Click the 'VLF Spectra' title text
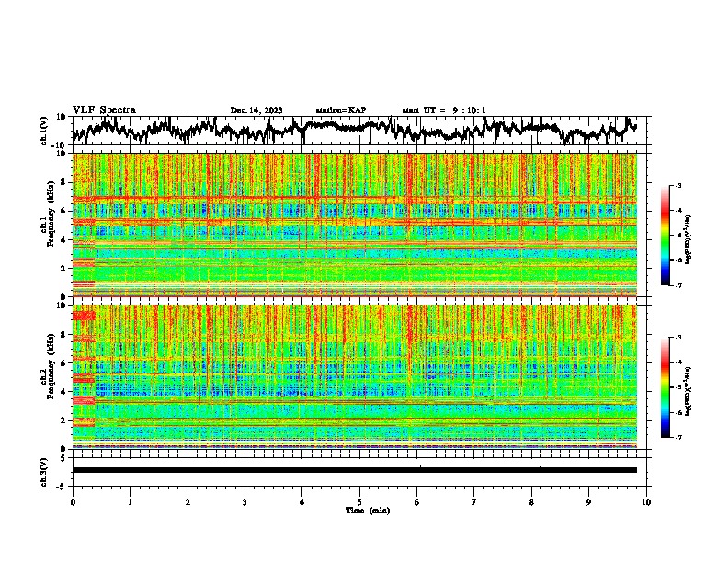 (x=104, y=110)
